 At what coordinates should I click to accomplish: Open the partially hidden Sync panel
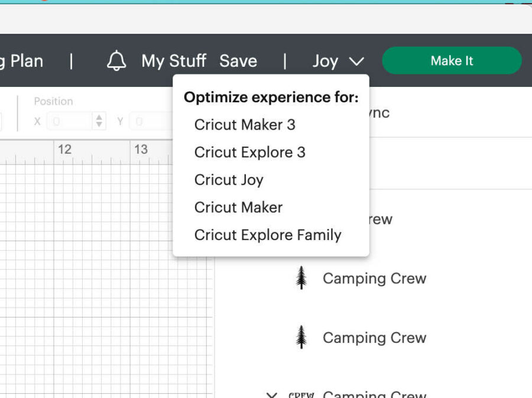click(378, 112)
